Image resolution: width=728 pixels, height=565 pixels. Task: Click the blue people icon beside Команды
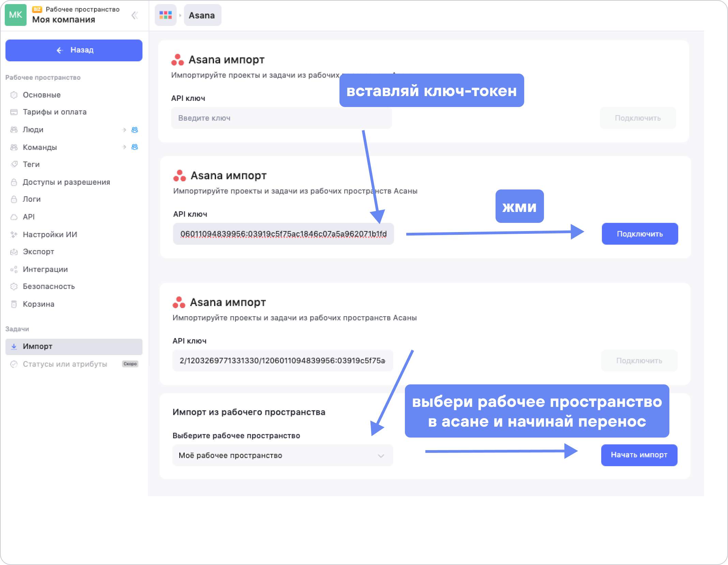point(135,147)
